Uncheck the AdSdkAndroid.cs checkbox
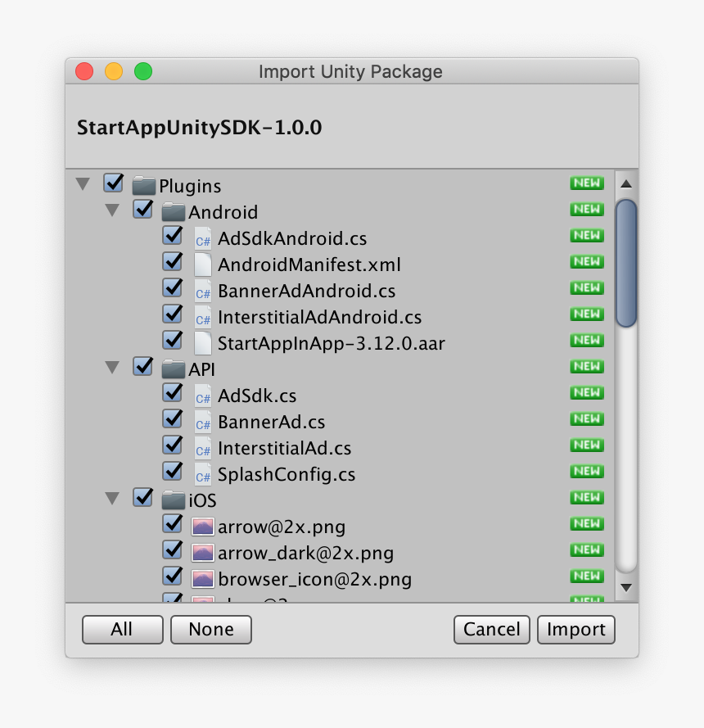The image size is (704, 728). (x=172, y=235)
